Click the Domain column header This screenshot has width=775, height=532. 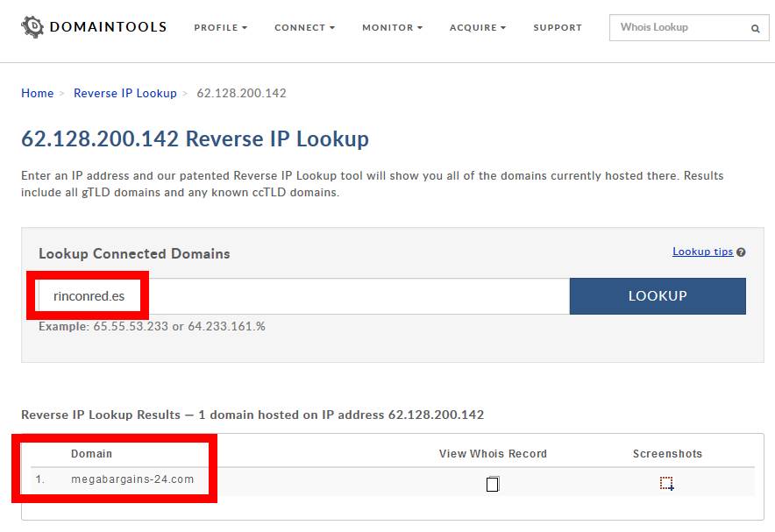[91, 454]
